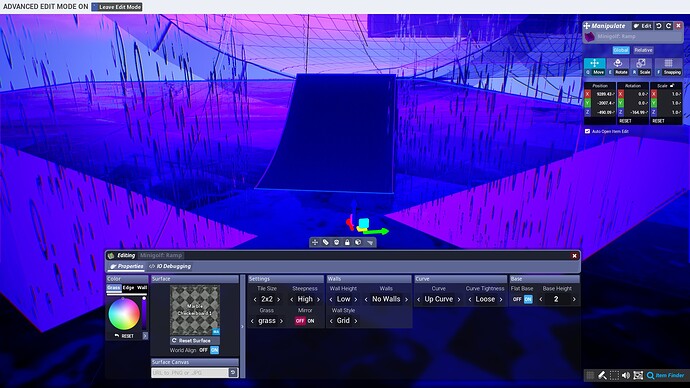Viewport: 690px width, 388px height.
Task: Select the Scale manipulation tool
Action: pyautogui.click(x=642, y=66)
